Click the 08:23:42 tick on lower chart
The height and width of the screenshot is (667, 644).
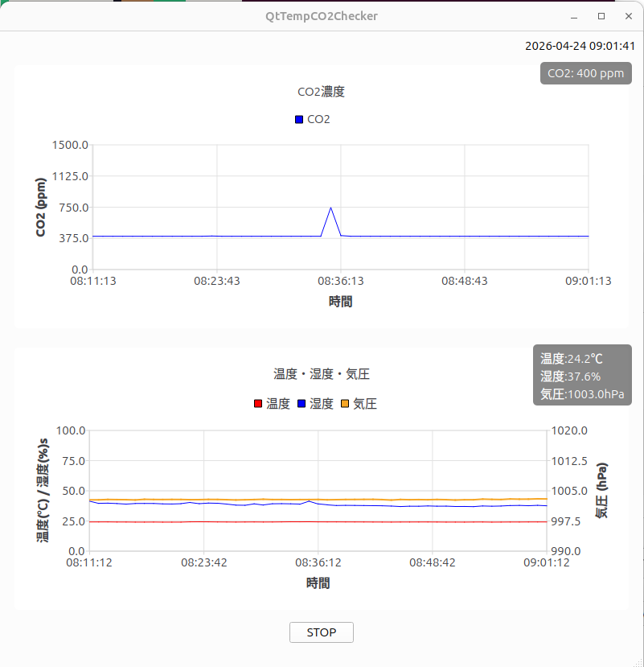click(x=203, y=562)
